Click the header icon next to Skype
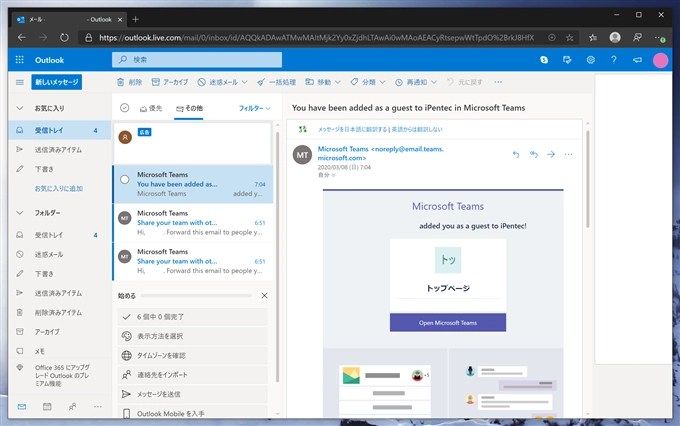The image size is (680, 426). [567, 60]
